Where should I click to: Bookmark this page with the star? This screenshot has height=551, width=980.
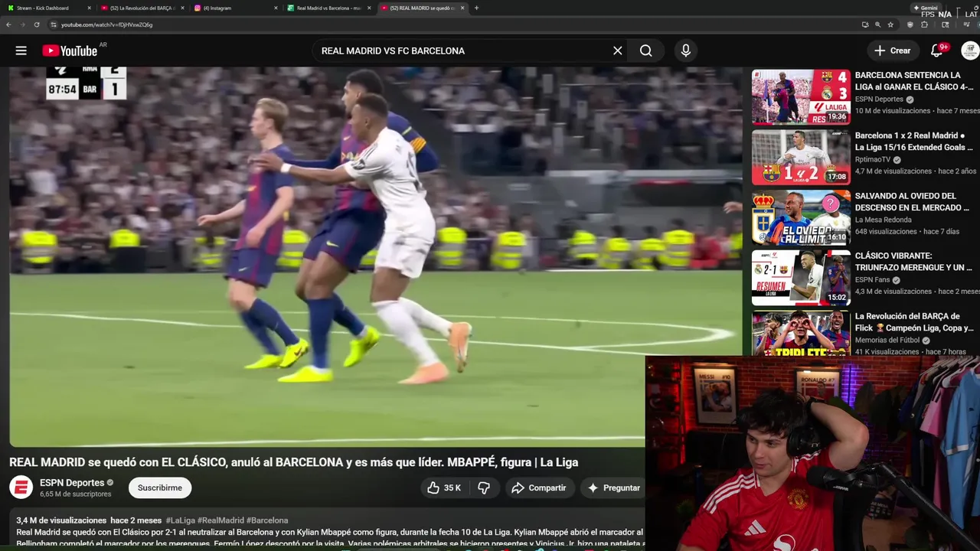pyautogui.click(x=890, y=24)
